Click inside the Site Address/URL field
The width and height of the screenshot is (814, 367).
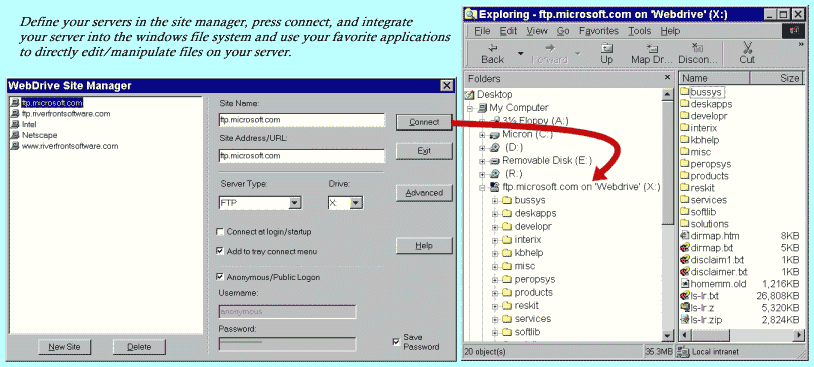[x=302, y=156]
